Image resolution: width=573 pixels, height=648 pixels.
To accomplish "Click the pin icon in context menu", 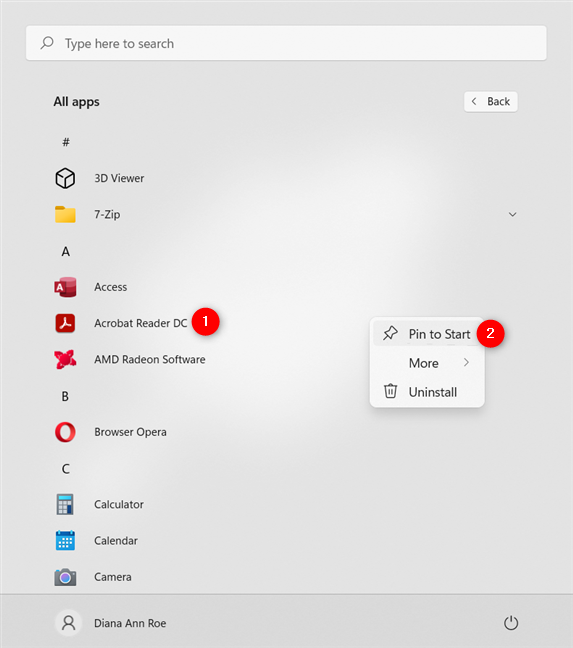I will (x=390, y=334).
